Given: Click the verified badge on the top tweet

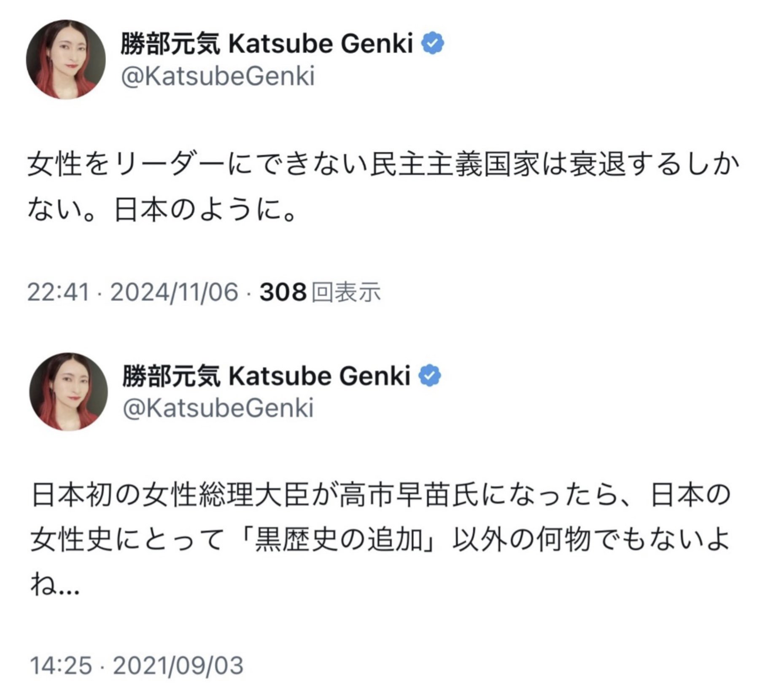Looking at the screenshot, I should coord(433,44).
